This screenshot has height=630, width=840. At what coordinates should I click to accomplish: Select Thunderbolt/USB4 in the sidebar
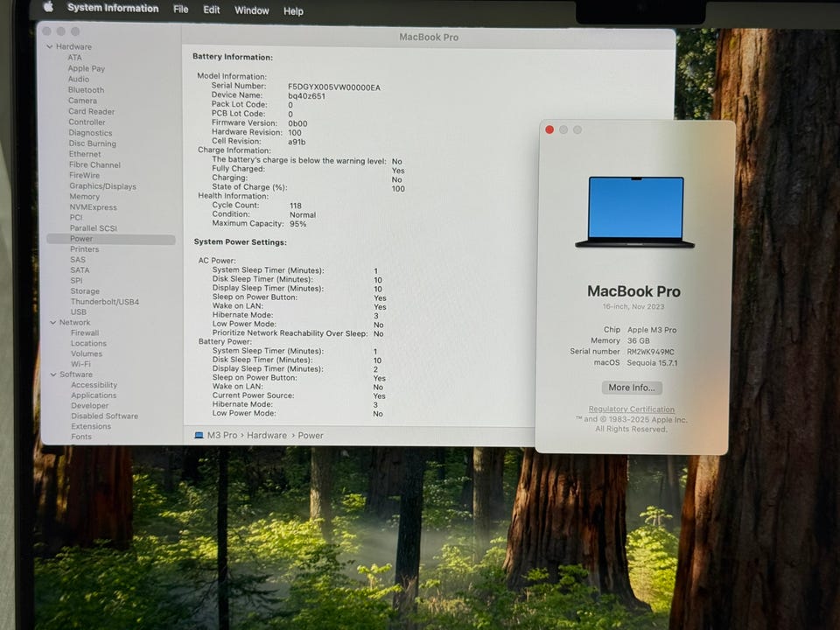pos(105,302)
